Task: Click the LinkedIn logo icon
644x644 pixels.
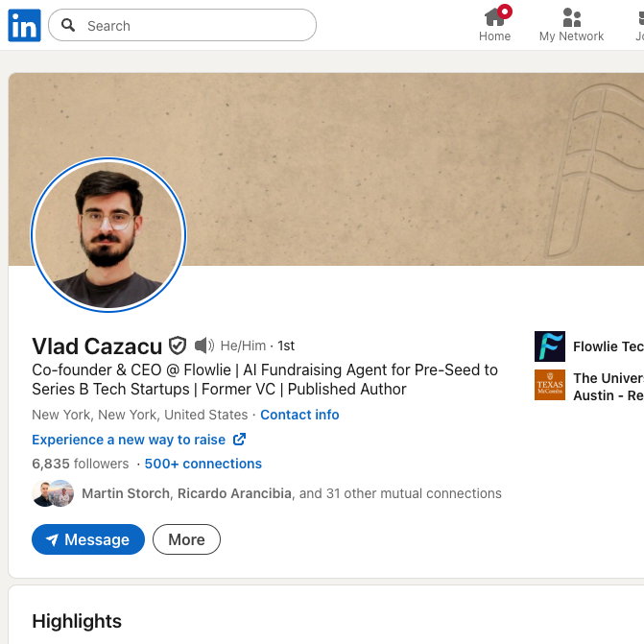Action: point(24,25)
